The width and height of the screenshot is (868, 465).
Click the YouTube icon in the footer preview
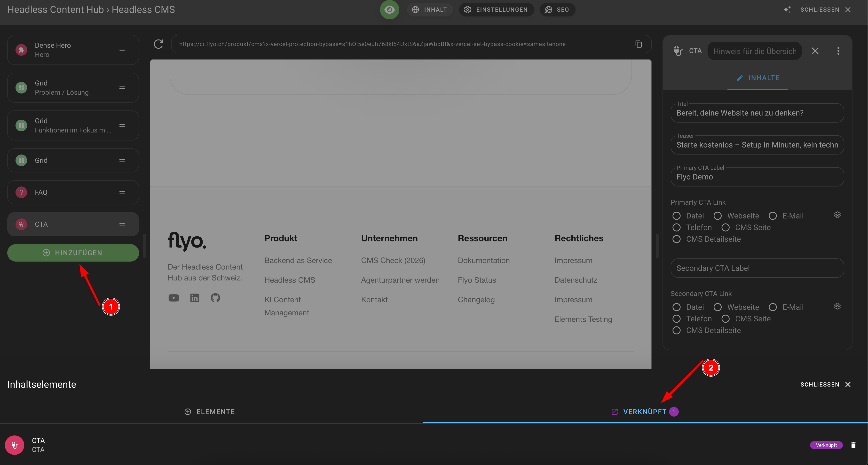(x=174, y=298)
